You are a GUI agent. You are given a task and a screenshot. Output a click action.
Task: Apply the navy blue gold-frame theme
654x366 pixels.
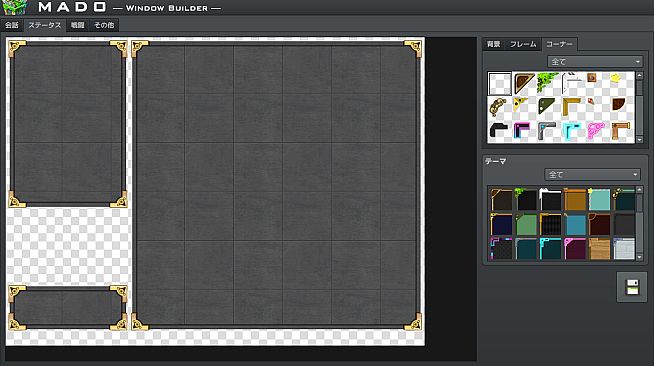click(x=501, y=224)
